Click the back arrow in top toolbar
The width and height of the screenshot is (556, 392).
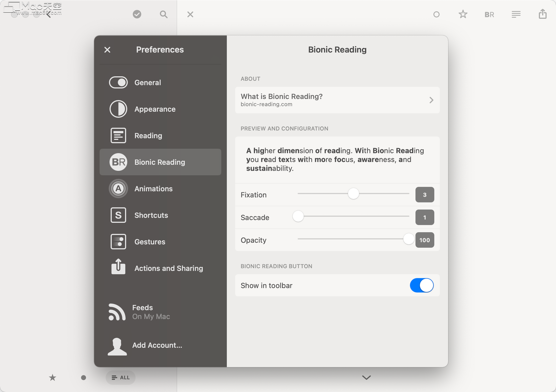coord(48,14)
